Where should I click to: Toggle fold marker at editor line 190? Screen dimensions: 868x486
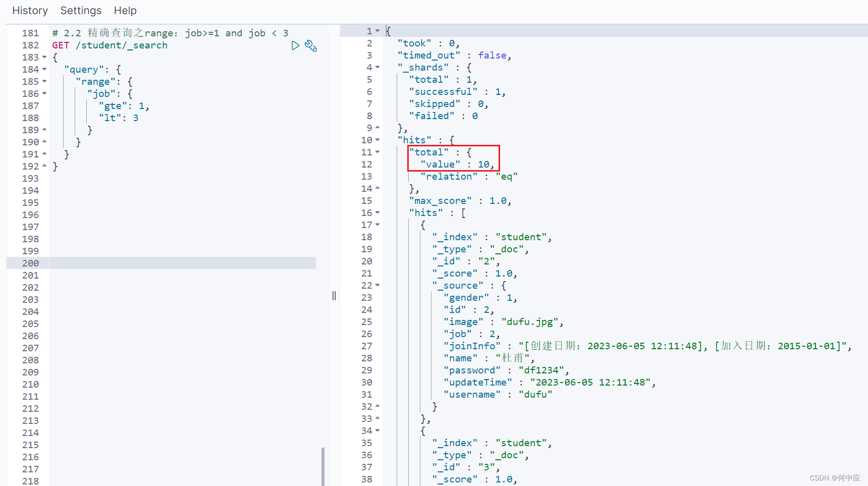click(44, 142)
